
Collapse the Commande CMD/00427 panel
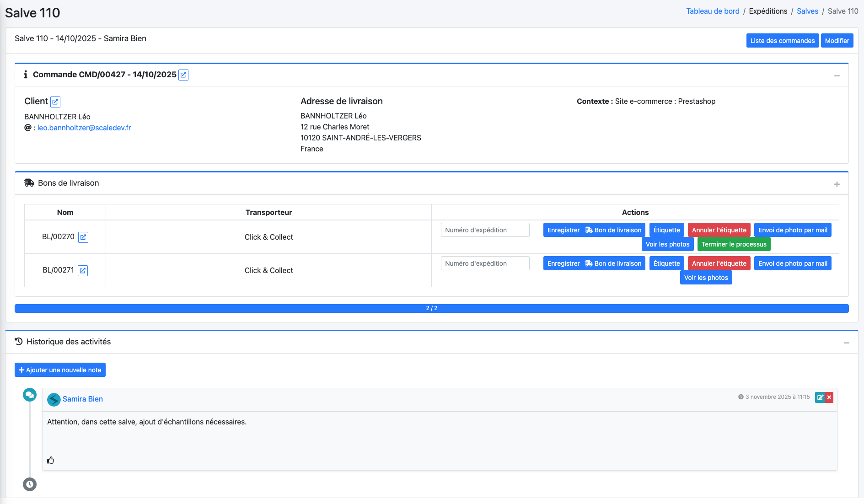[x=837, y=75]
